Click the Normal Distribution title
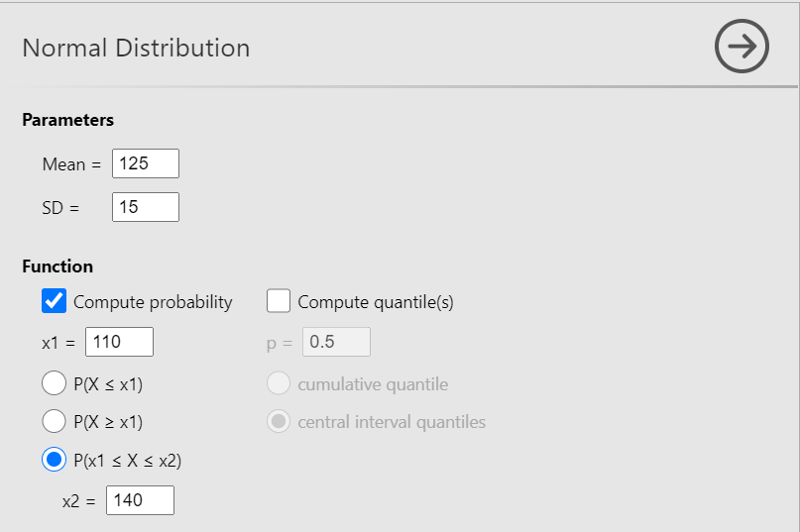Viewport: 800px width, 532px height. click(136, 48)
